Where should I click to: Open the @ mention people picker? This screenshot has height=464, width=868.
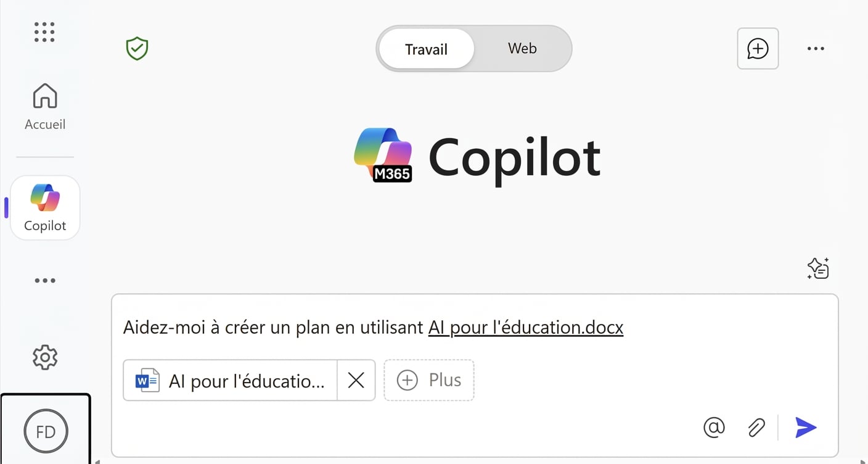click(714, 427)
